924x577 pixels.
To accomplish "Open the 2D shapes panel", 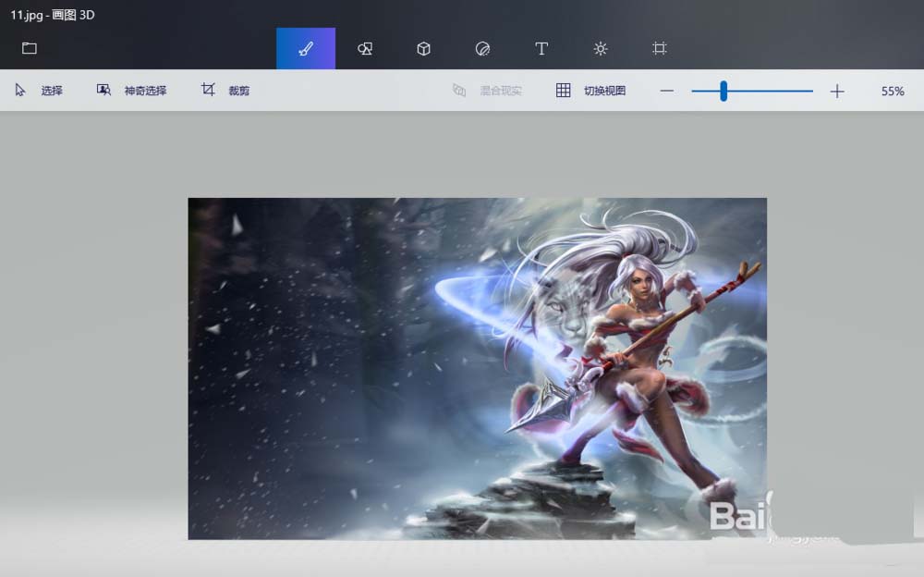I will click(x=364, y=48).
